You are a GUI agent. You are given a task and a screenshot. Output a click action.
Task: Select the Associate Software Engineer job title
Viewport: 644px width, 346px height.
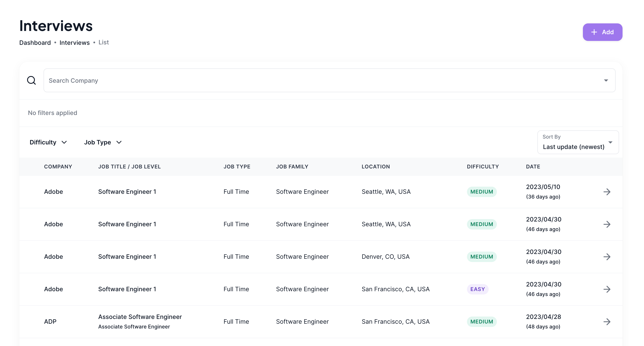pos(140,317)
